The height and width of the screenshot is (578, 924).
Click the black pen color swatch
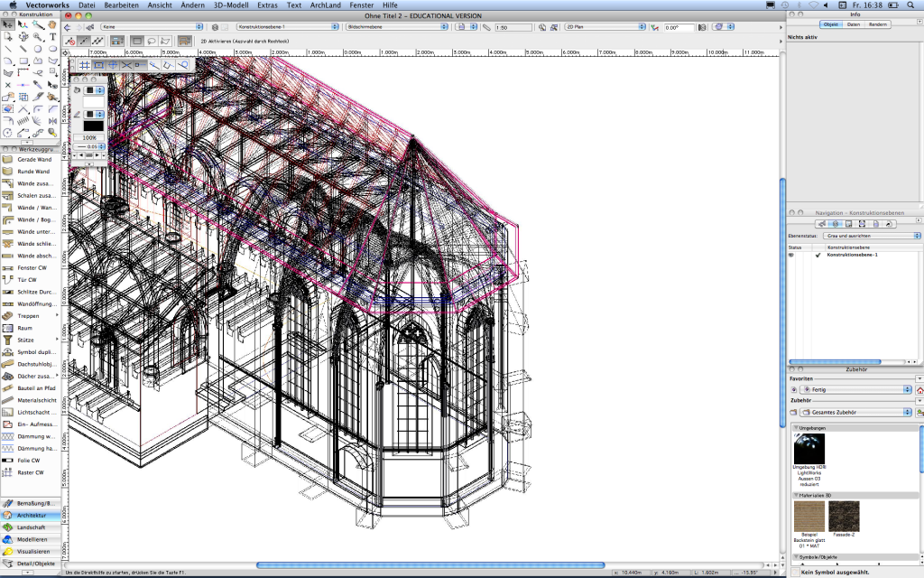(94, 126)
